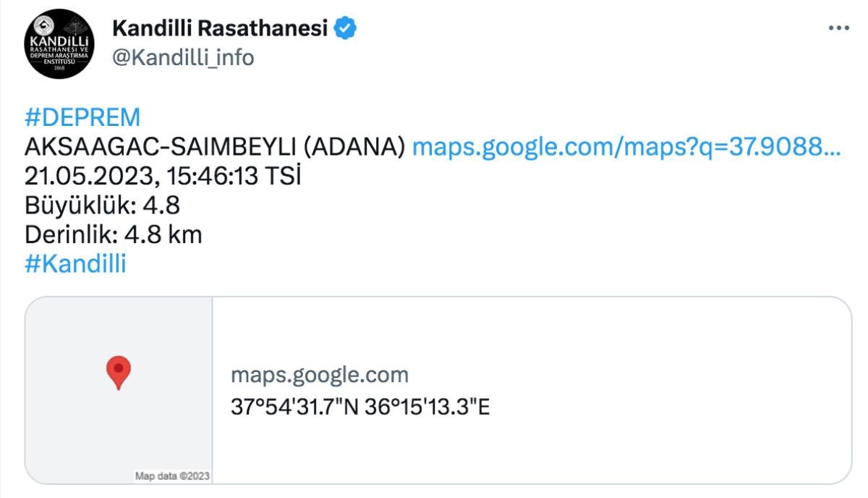Click the "1868" year inside the Kandilli logo
This screenshot has width=868, height=498.
tap(59, 68)
